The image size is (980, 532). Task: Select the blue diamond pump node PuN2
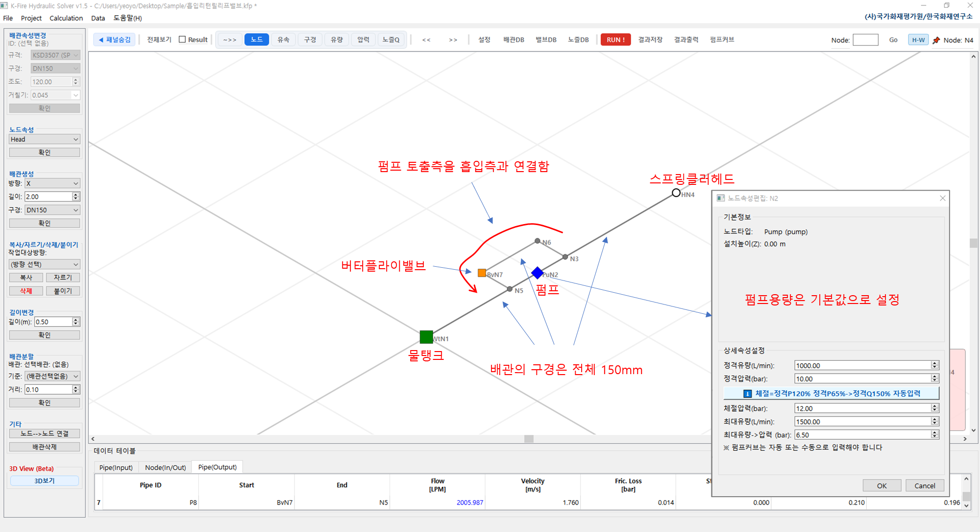(x=538, y=273)
